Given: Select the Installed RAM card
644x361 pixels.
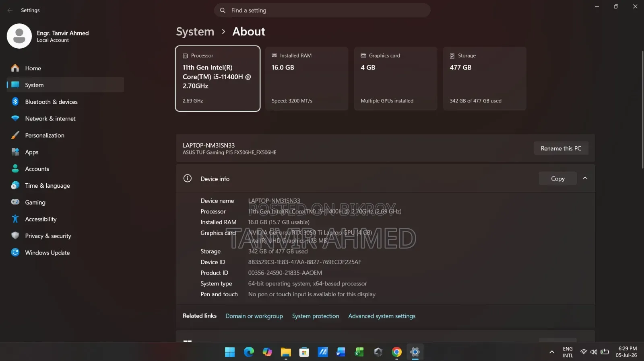Looking at the screenshot, I should [307, 78].
